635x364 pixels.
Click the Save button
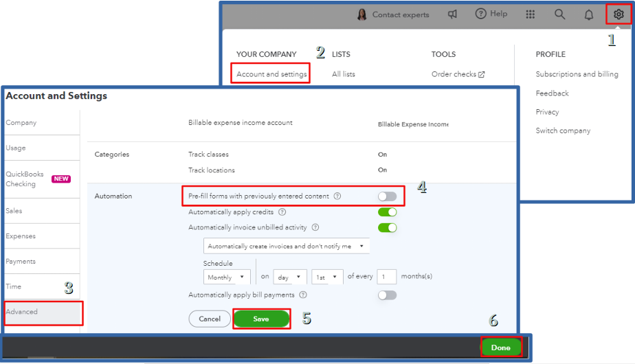click(x=261, y=319)
